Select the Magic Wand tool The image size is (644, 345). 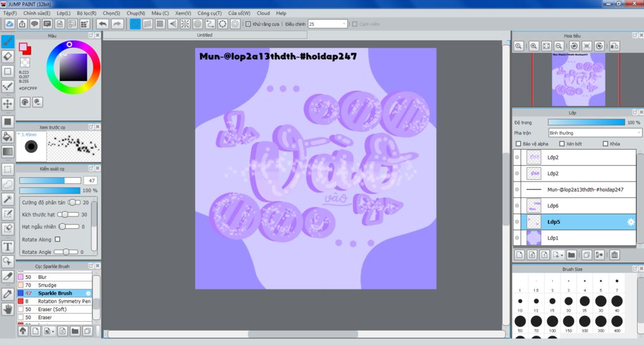(8, 199)
